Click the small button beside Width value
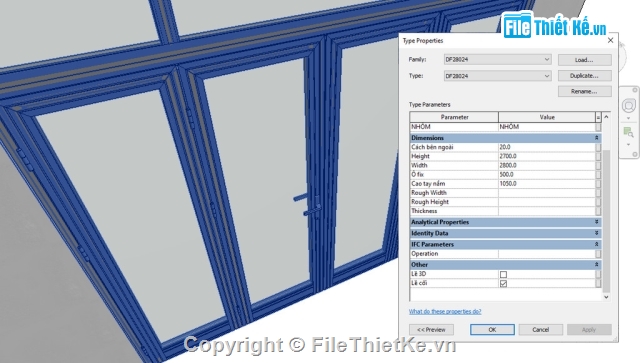The image size is (640, 363). pos(598,165)
